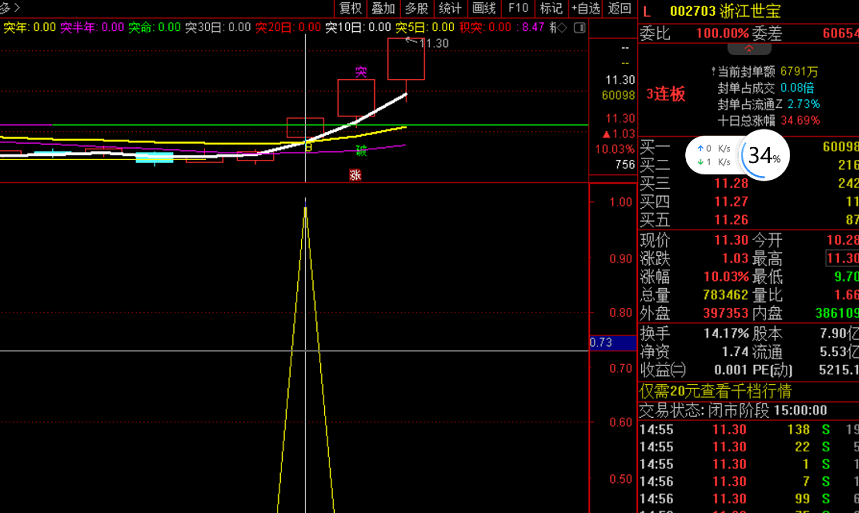Click 交易状态: 闭市阶段 status line
Image resolution: width=859 pixels, height=513 pixels.
pyautogui.click(x=734, y=411)
